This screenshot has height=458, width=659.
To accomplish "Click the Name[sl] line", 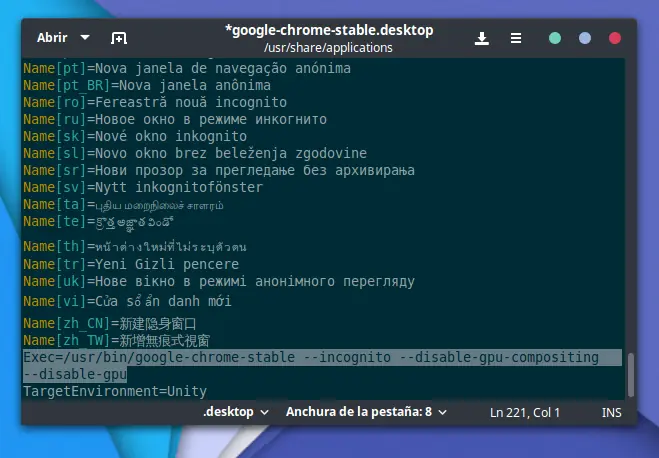I will [x=195, y=153].
